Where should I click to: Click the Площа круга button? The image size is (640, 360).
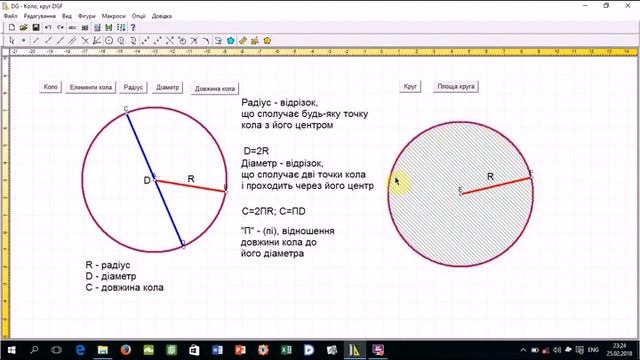coord(456,87)
